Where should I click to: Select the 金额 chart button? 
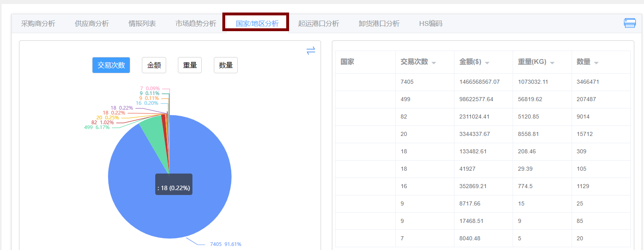tap(154, 65)
